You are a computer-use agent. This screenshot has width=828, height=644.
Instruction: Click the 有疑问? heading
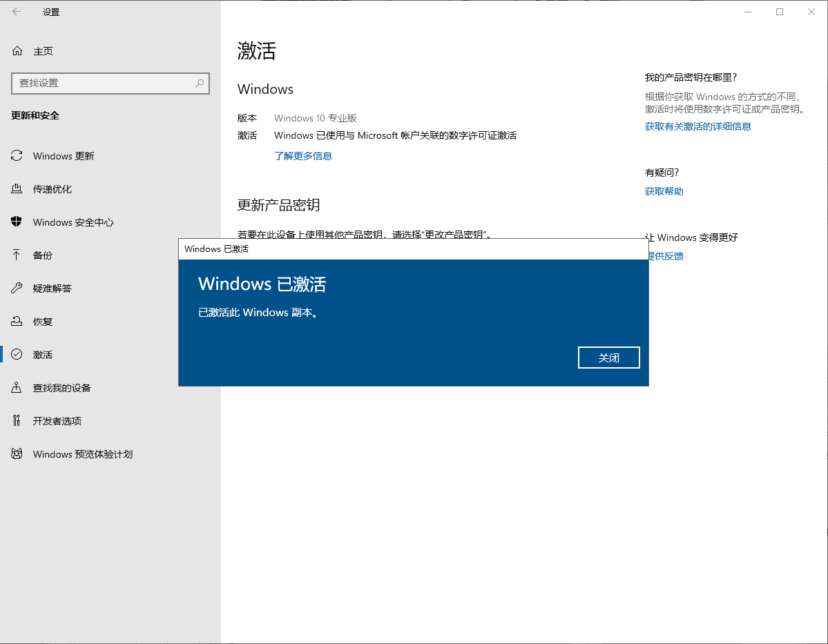point(662,173)
